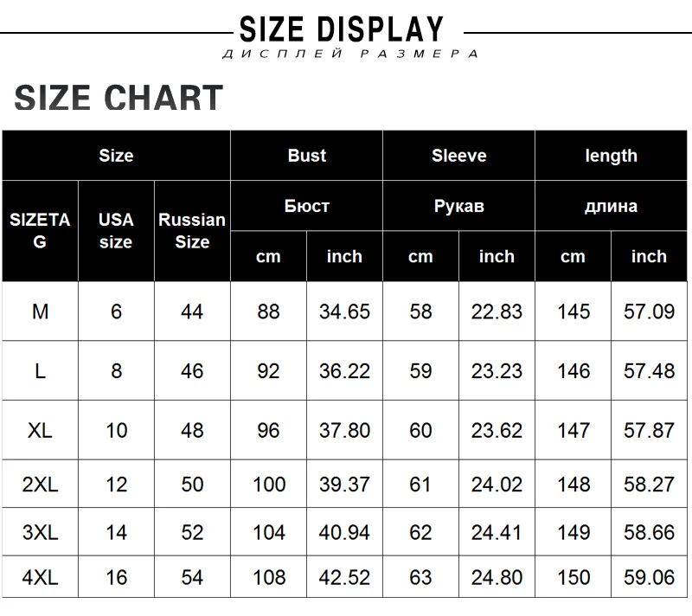
Task: Click the Бюст header cell
Action: click(x=306, y=206)
